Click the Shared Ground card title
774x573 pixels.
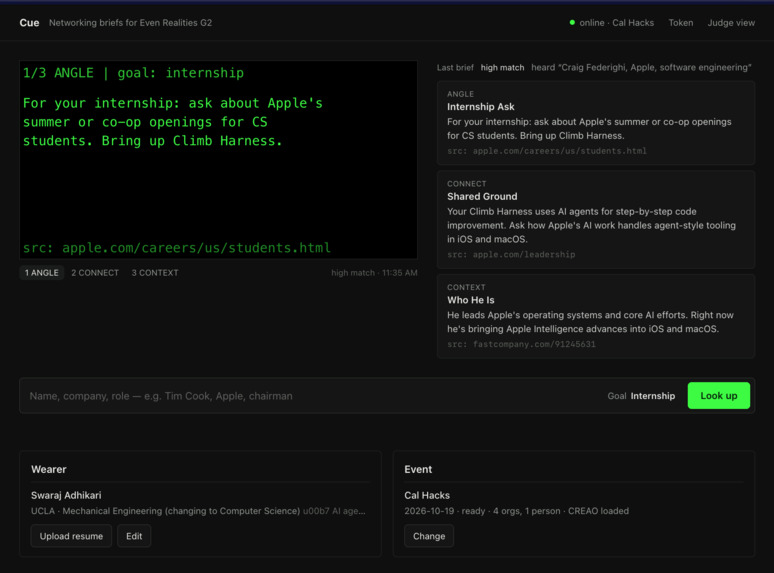tap(482, 196)
